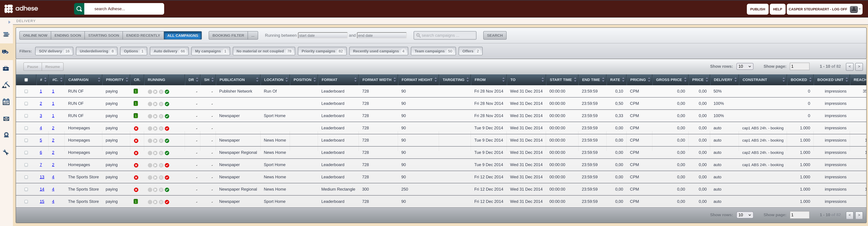
Task: Switch to the Online Now tab
Action: click(35, 35)
